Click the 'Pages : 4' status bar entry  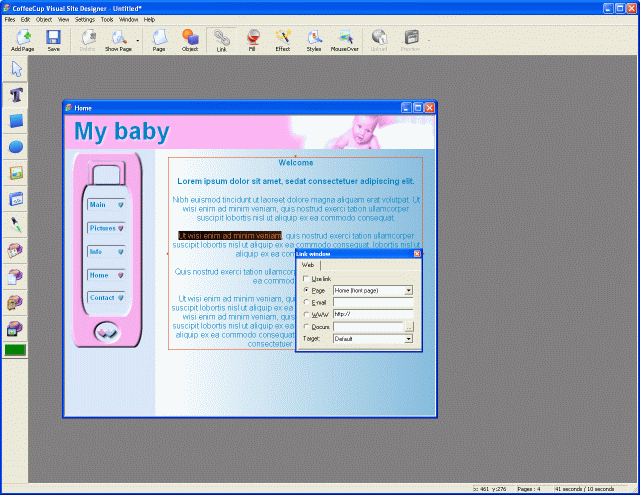point(529,489)
